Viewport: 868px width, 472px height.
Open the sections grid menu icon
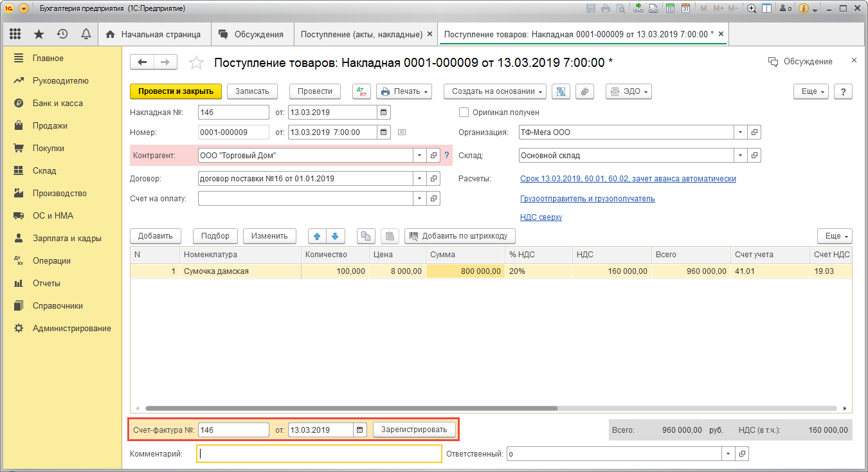[15, 34]
